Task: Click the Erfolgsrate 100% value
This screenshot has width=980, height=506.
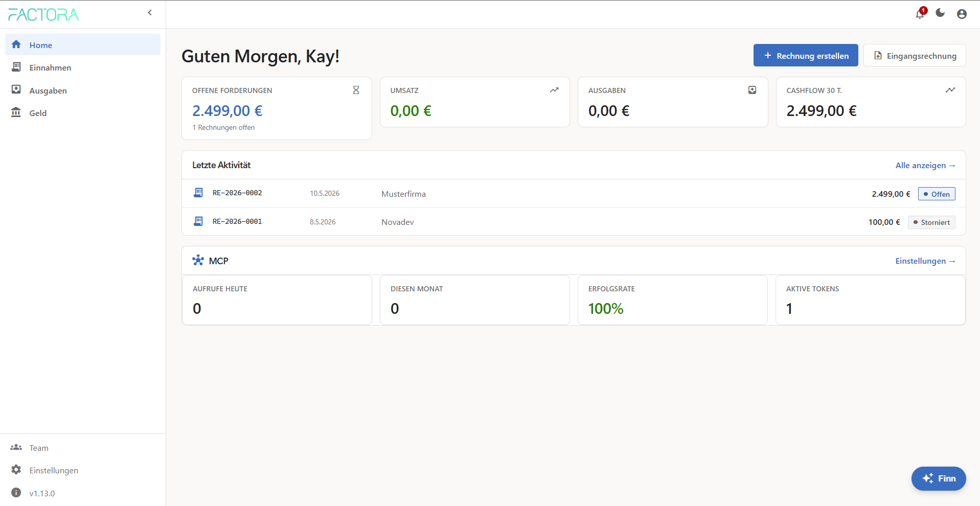Action: 606,309
